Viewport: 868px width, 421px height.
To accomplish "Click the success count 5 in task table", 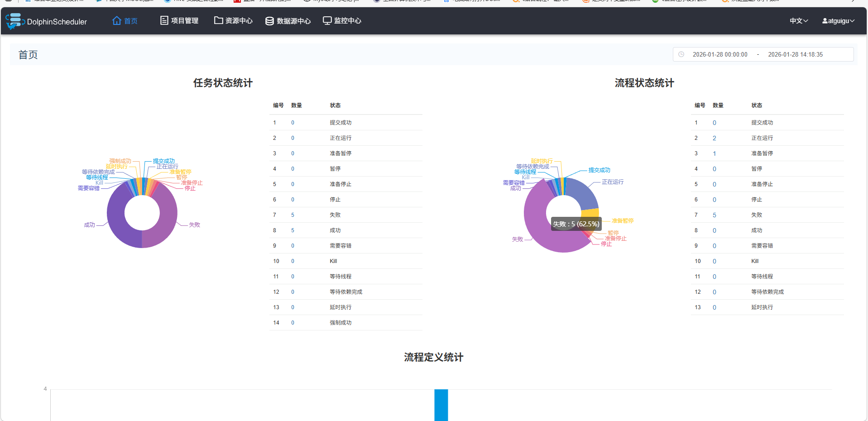I will 293,230.
